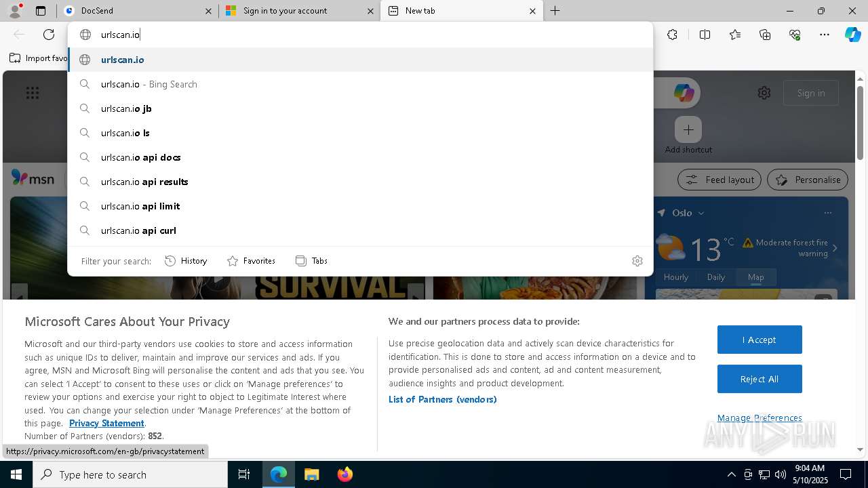Open the Windows Start menu

point(16,474)
